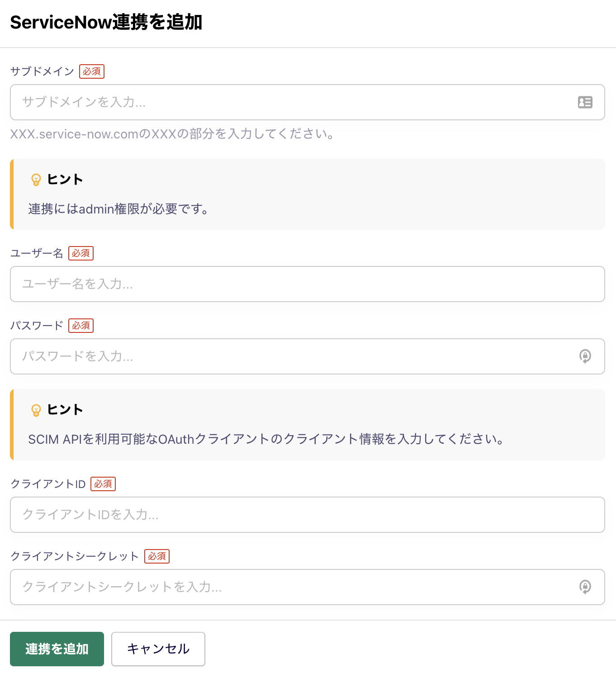Image resolution: width=616 pixels, height=673 pixels.
Task: Click the 必須 badge beside サブドメイン label
Action: tap(92, 71)
